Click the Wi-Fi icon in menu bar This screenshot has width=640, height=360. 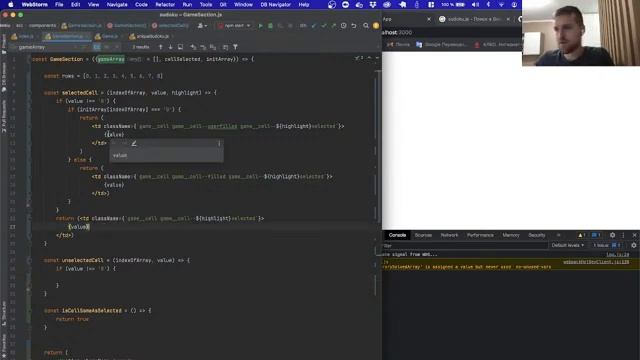pyautogui.click(x=501, y=4)
